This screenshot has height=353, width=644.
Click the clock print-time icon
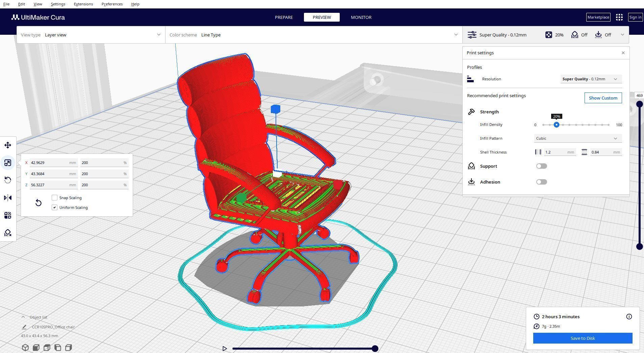point(536,317)
